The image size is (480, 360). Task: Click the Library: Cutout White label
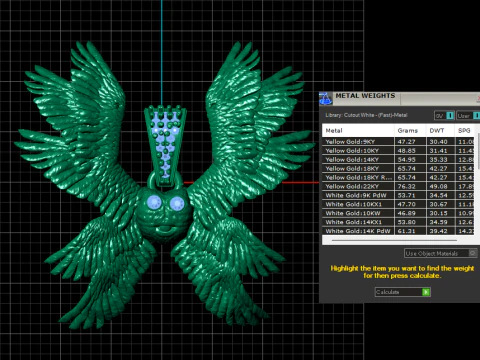pos(366,115)
